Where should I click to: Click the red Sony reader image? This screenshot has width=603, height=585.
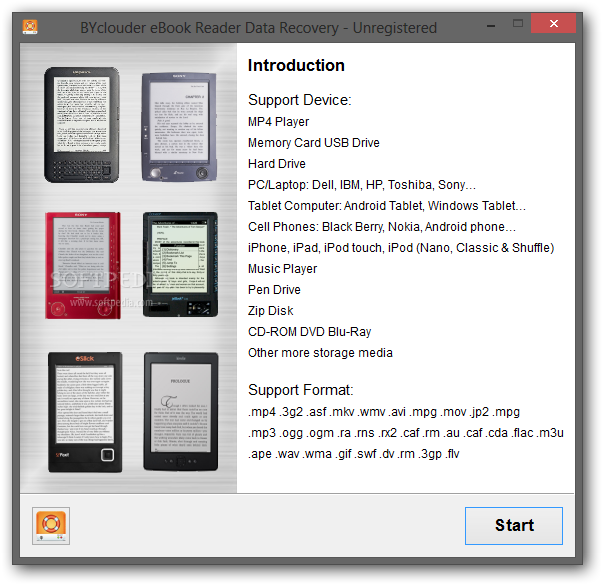click(x=83, y=265)
